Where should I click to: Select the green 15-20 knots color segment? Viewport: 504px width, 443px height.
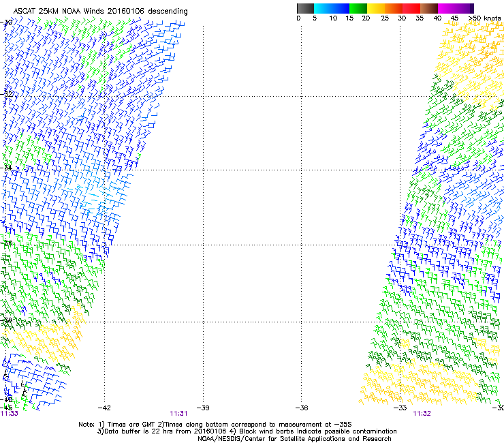coord(358,8)
